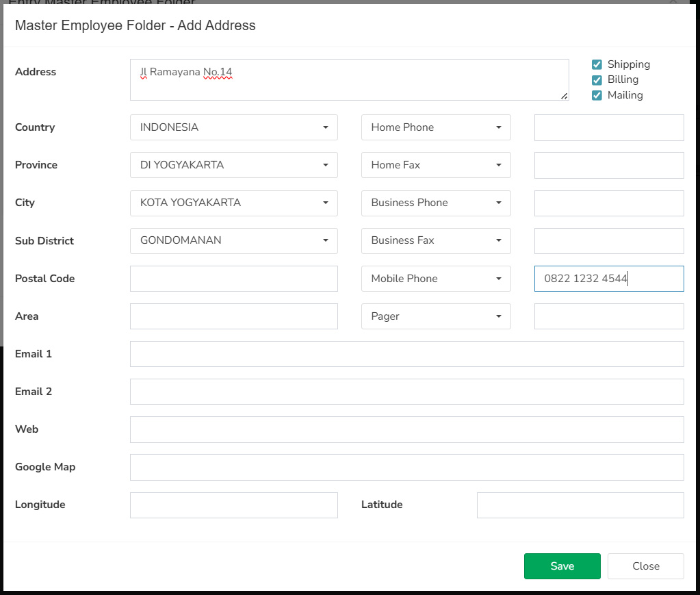Screen dimensions: 700x595
Task: Open the Province dropdown showing DI YOGYAKARTA
Action: pyautogui.click(x=233, y=165)
